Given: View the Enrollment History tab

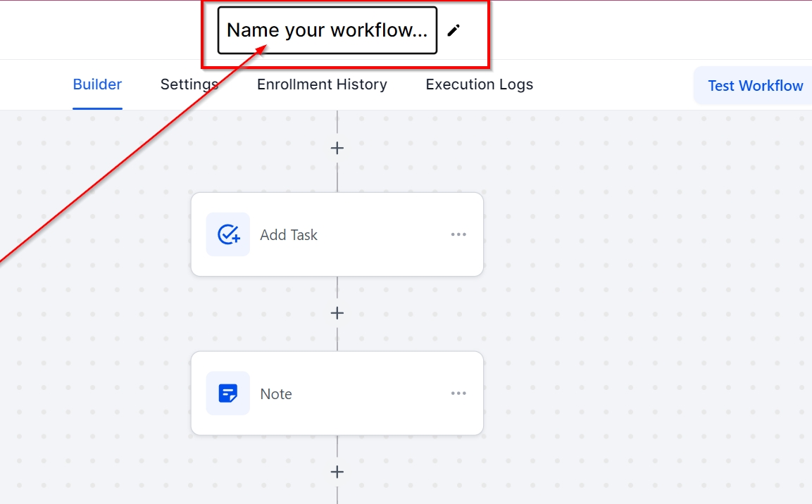Looking at the screenshot, I should coord(322,84).
